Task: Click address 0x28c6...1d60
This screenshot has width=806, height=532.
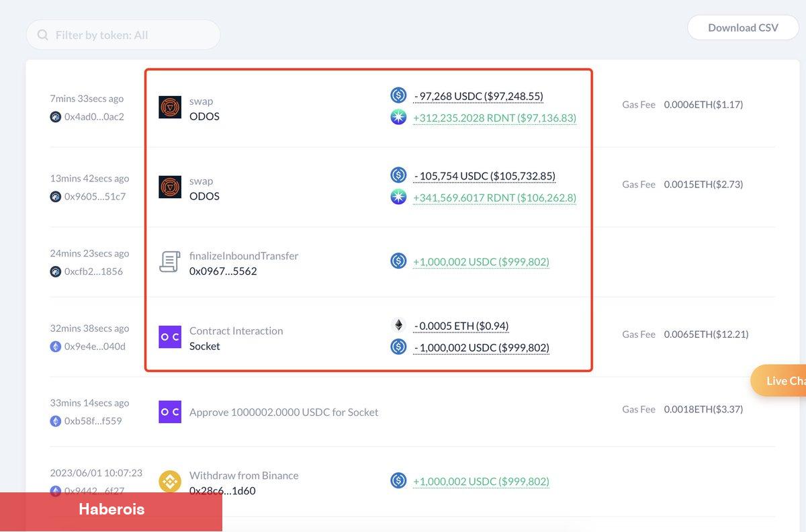Action: coord(222,491)
